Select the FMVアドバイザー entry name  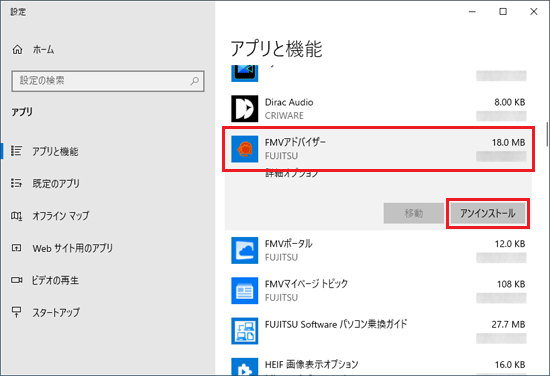(x=295, y=142)
